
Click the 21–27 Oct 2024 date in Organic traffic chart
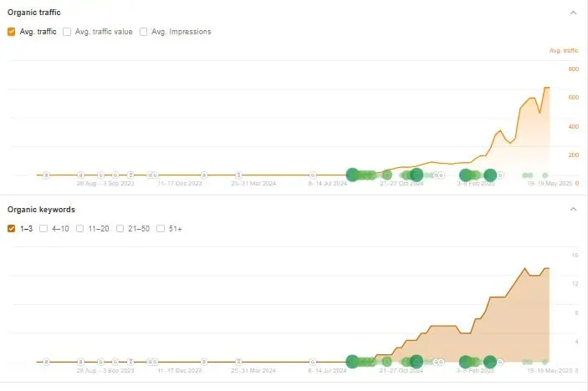[401, 184]
